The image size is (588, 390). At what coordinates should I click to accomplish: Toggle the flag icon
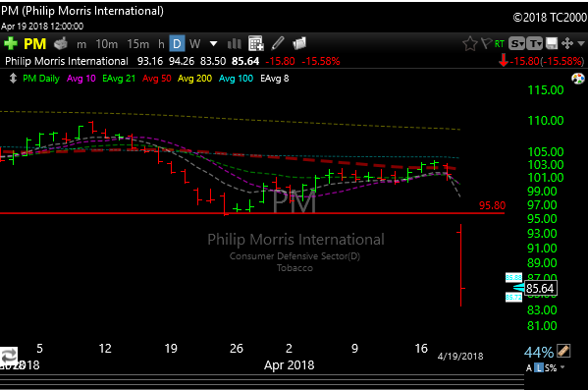[486, 43]
